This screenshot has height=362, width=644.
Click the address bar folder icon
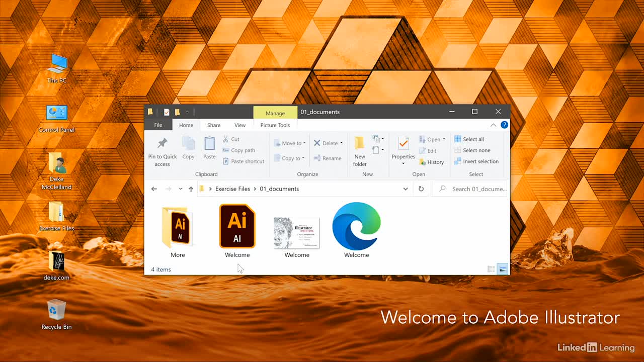coord(202,189)
